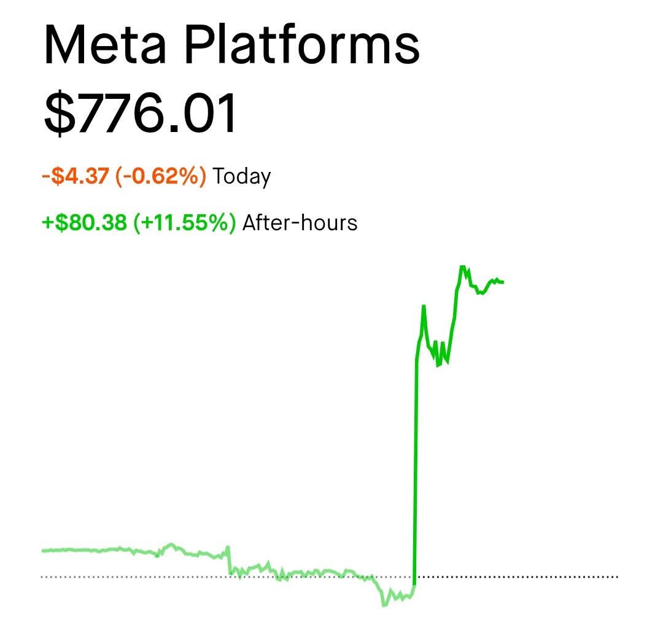Tap the +$80.38 after-hours change amount
Viewport: 663px width, 644px height.
coord(85,222)
